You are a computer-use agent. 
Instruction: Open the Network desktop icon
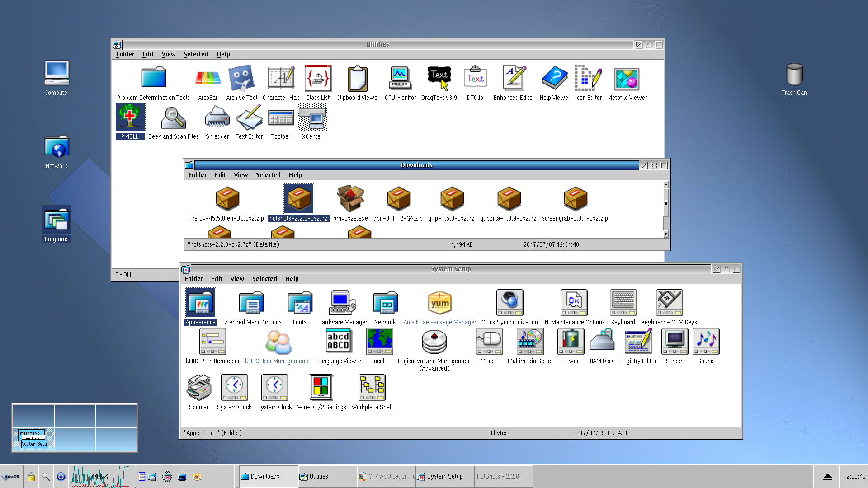pos(57,147)
